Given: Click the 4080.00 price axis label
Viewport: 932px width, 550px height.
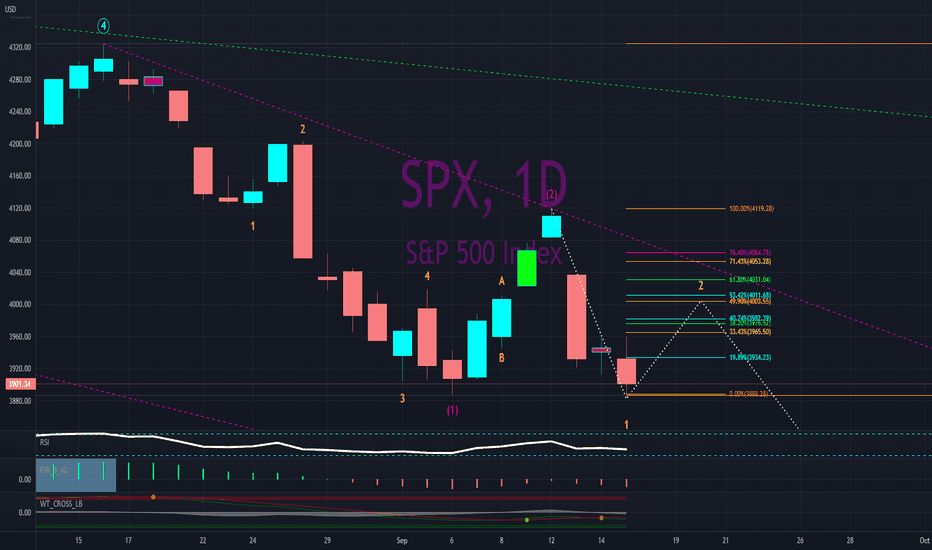Looking at the screenshot, I should click(x=20, y=240).
